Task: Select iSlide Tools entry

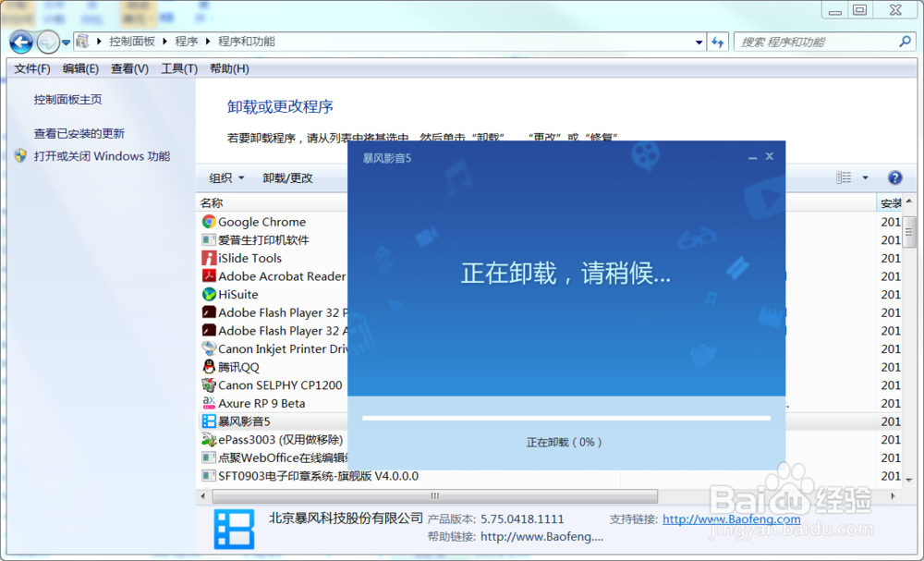Action: point(249,258)
